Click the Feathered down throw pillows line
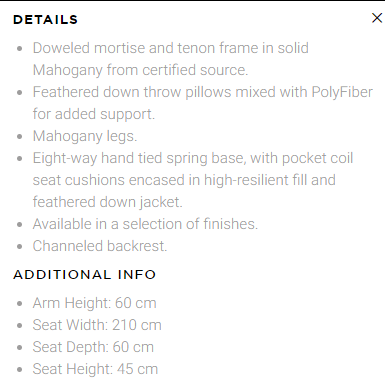 point(203,92)
